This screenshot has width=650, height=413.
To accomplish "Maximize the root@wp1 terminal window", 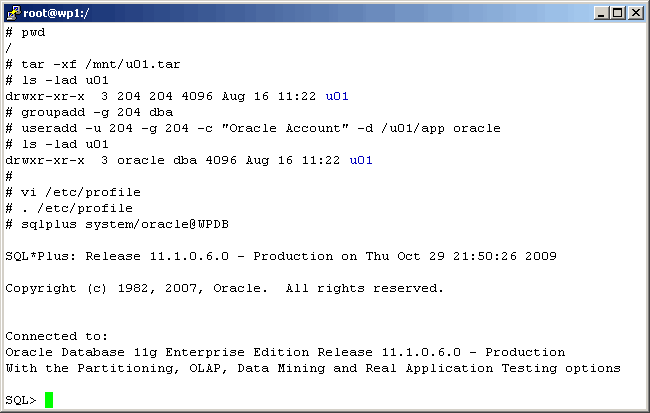I will pyautogui.click(x=619, y=12).
